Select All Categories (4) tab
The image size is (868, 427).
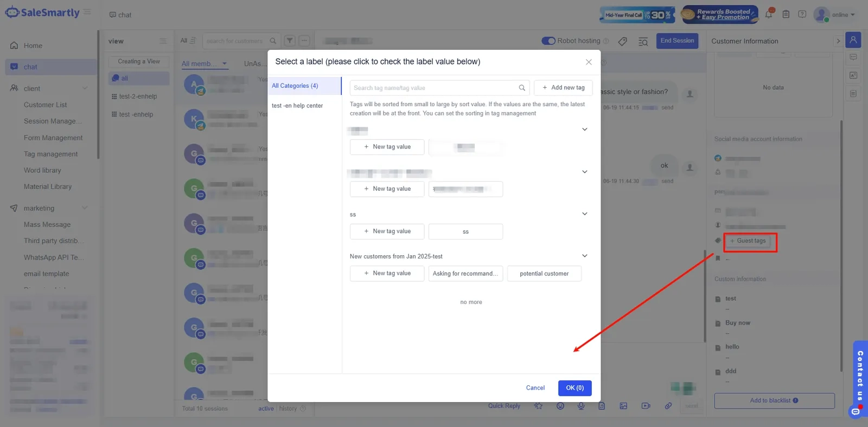pyautogui.click(x=304, y=86)
